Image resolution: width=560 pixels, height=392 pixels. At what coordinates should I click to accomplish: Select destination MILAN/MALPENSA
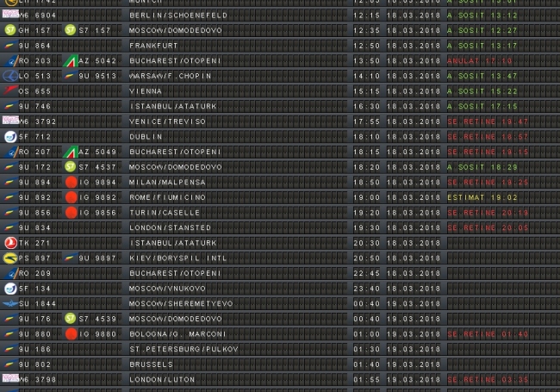coord(167,182)
